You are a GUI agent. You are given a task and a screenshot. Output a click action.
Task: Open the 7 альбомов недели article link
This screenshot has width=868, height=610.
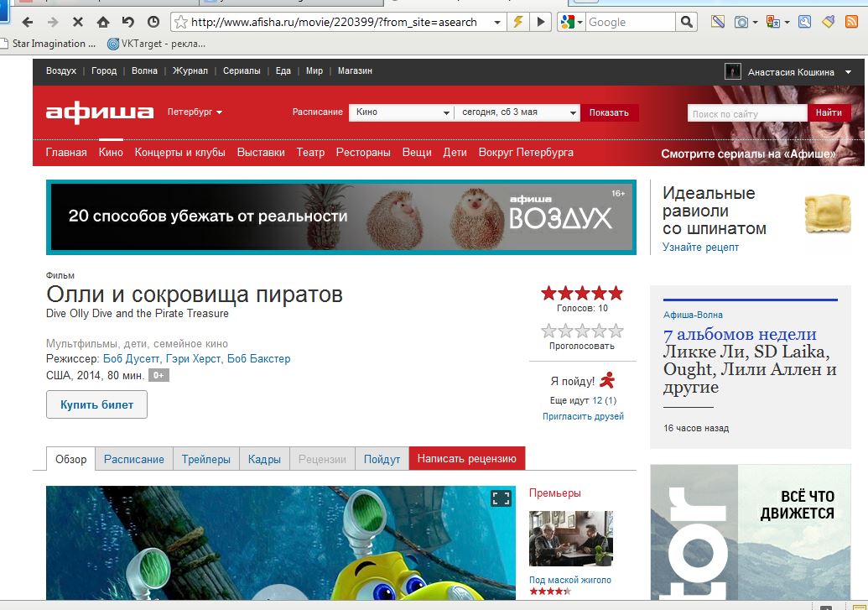pos(740,334)
